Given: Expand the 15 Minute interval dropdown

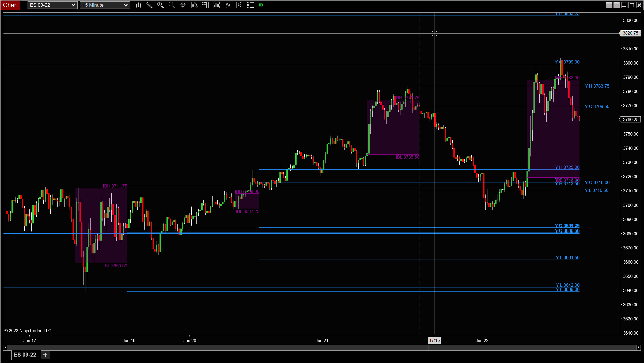Looking at the screenshot, I should tap(126, 5).
